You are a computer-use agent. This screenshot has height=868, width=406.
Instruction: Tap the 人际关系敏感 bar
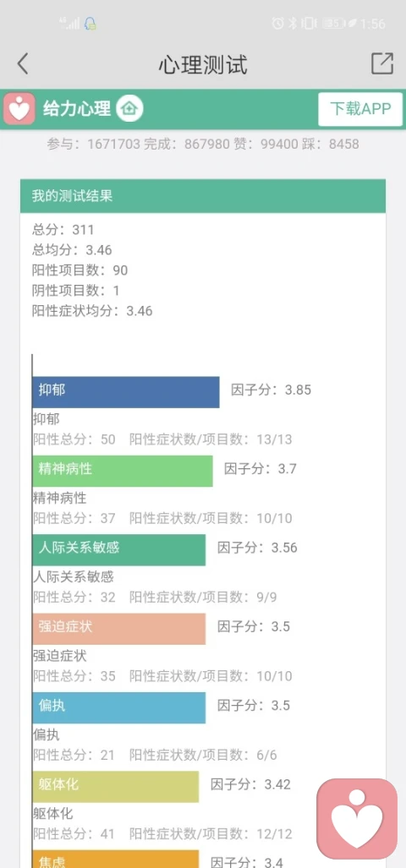(118, 549)
